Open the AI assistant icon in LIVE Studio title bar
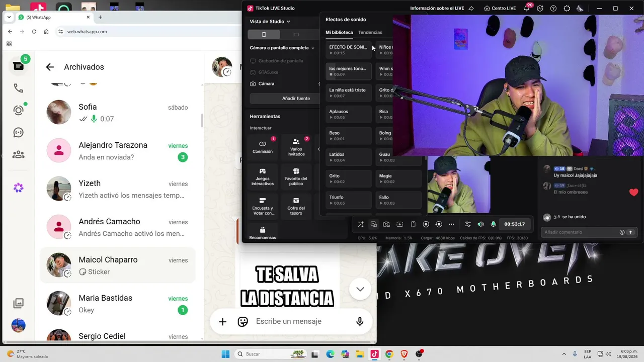The width and height of the screenshot is (644, 362). point(540,9)
